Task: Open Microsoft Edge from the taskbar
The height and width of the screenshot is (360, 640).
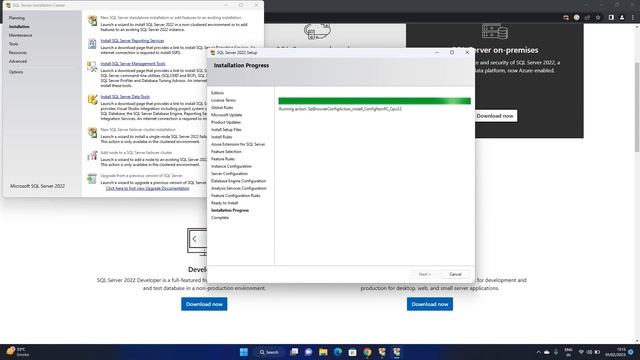Action: (338, 352)
